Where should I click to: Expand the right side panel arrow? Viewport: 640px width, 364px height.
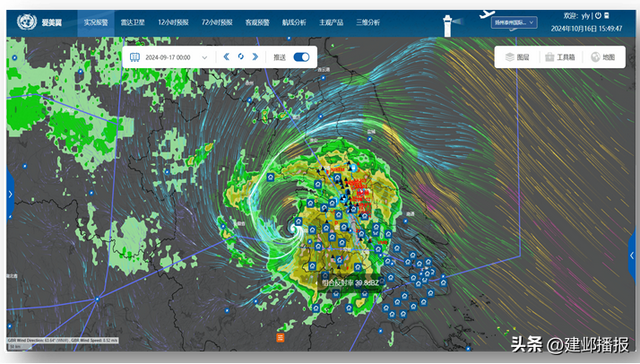(632, 256)
